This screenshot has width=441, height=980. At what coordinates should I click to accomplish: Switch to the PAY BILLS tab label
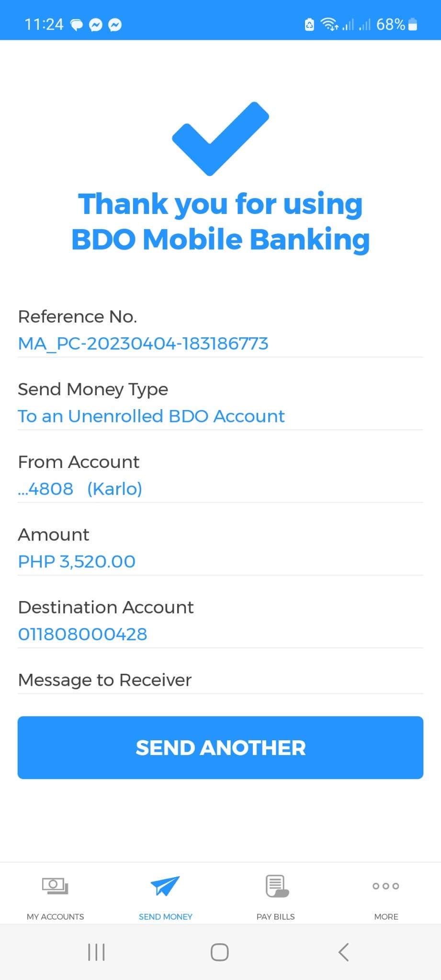(275, 916)
